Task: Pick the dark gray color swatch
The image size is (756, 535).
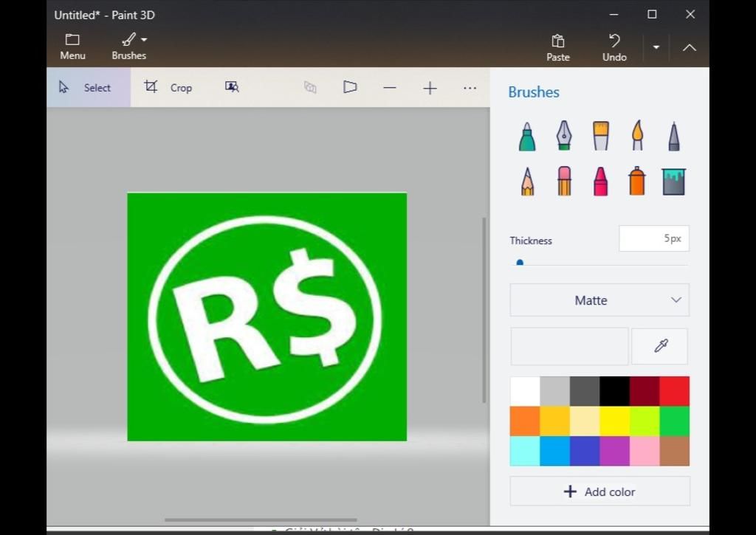Action: pos(585,391)
